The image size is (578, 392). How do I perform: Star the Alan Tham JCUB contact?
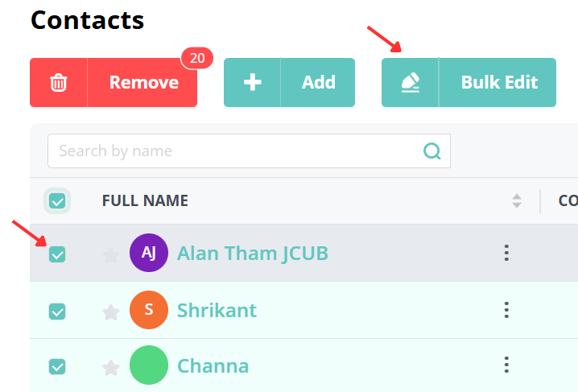point(111,255)
